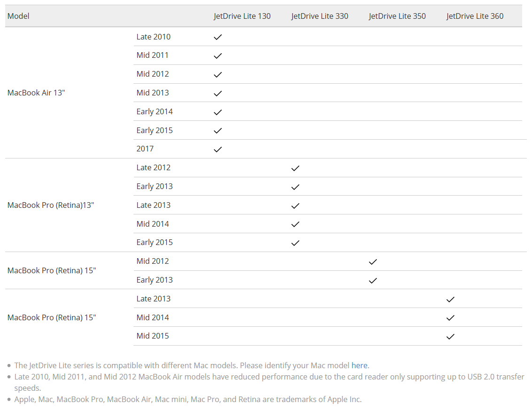Click the Mid 2012 JetDrive Lite 350 checkmark
Viewport: 532px width, 411px height.
(373, 261)
